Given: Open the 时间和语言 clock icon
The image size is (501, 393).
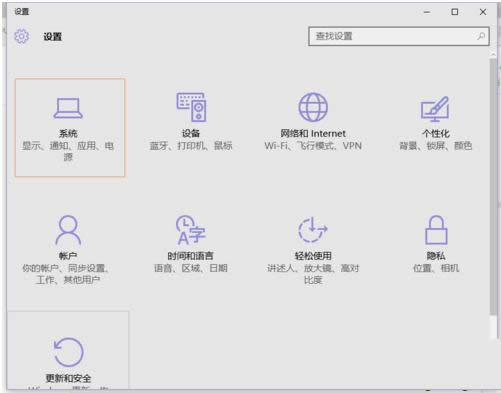Looking at the screenshot, I should click(x=190, y=230).
